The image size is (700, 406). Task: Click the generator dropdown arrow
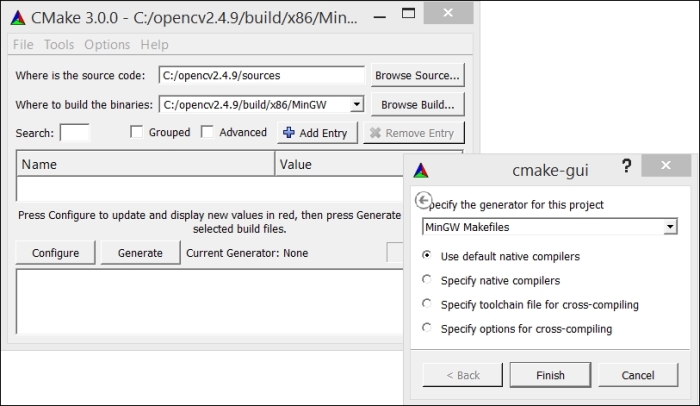(670, 227)
